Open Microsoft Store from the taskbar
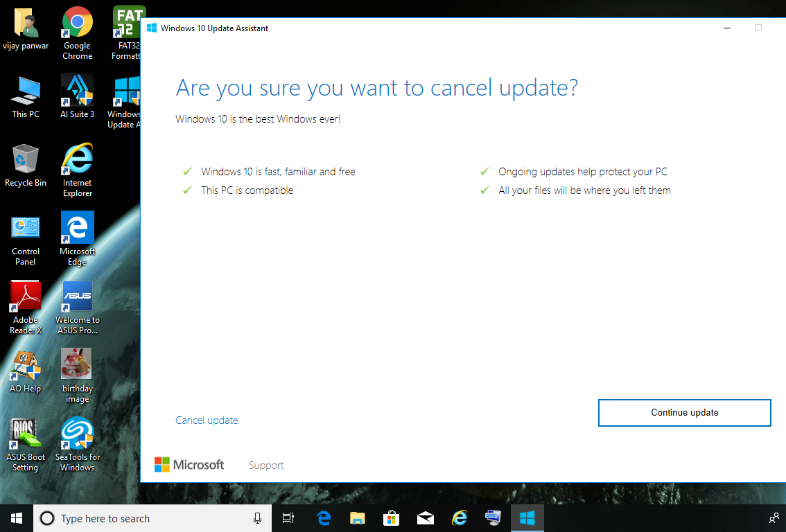Screen dimensions: 786x532 click(x=391, y=518)
